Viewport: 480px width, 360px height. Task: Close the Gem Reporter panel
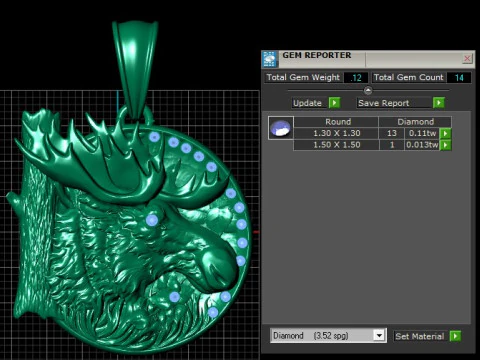point(467,59)
